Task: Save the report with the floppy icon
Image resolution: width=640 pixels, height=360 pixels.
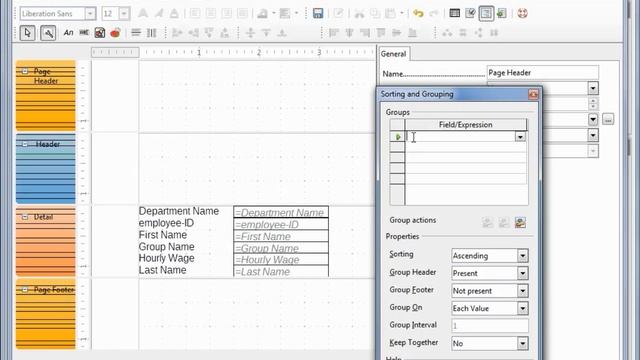Action: [x=318, y=13]
